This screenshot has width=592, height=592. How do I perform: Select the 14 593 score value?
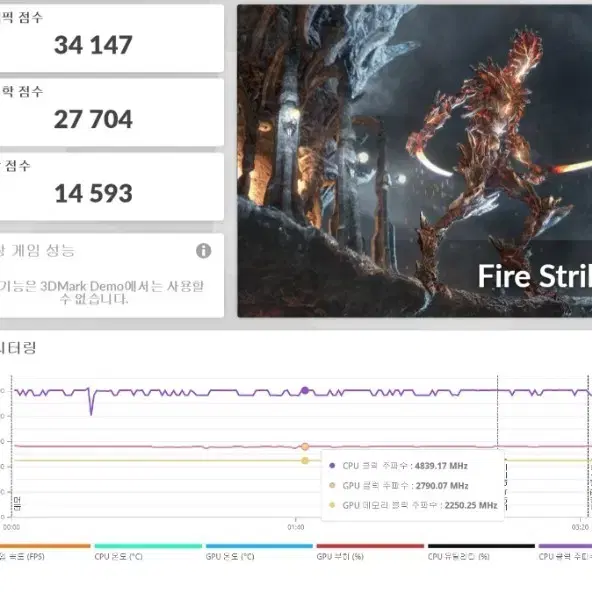pyautogui.click(x=93, y=193)
